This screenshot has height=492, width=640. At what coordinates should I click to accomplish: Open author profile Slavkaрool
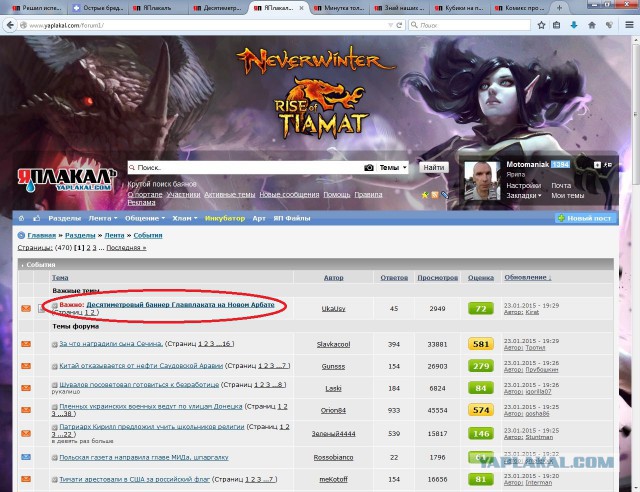pos(333,344)
